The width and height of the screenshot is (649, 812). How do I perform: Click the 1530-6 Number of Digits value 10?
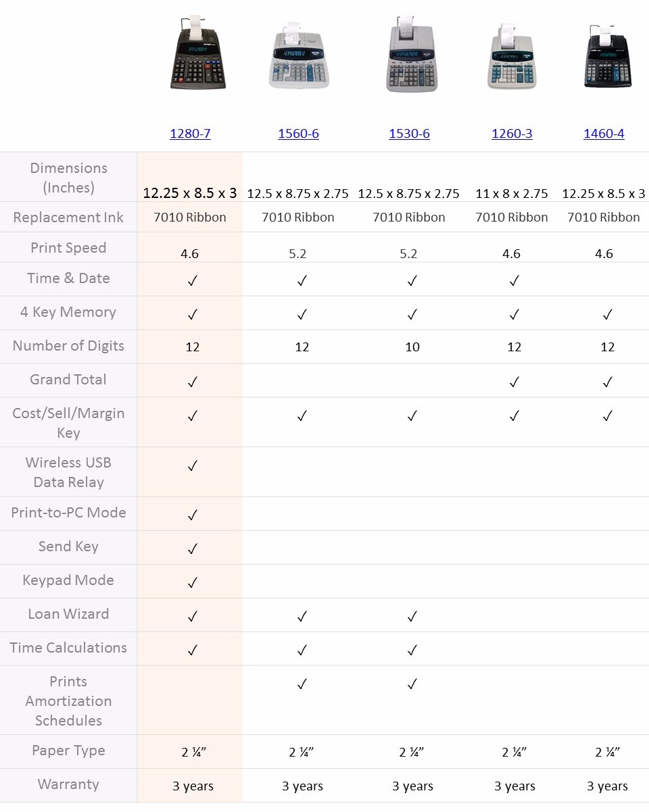click(x=412, y=347)
